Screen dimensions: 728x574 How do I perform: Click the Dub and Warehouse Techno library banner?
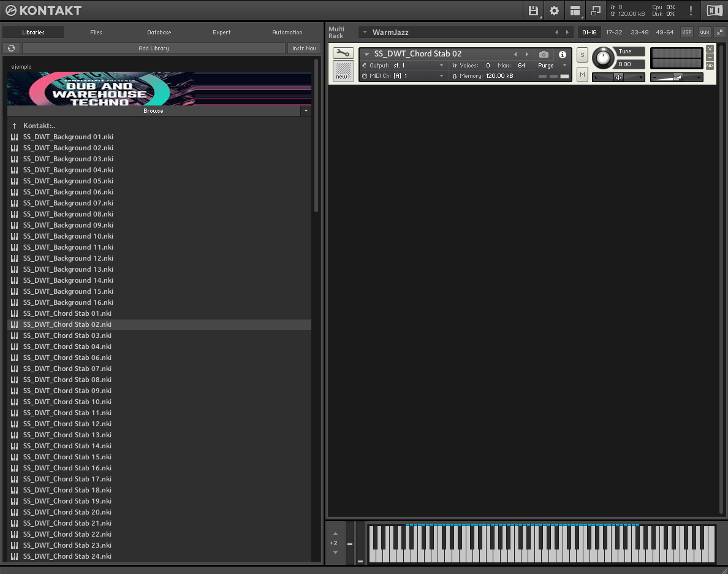tap(159, 88)
